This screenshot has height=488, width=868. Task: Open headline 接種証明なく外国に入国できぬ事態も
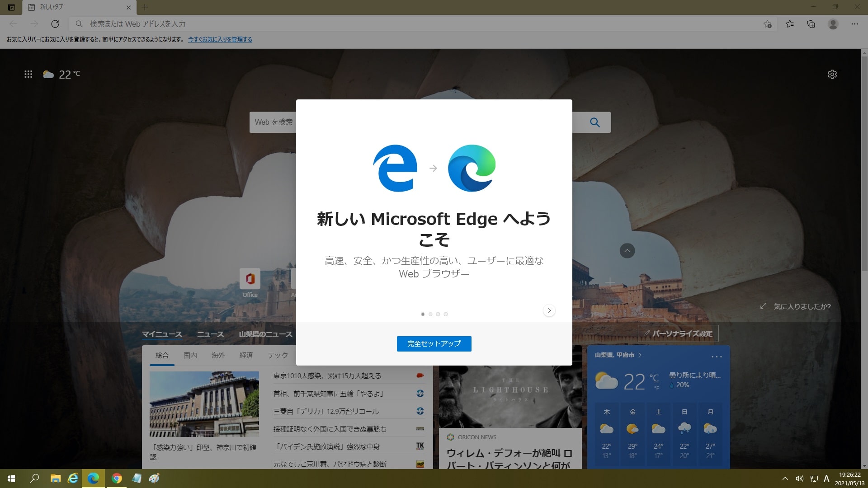[x=330, y=429]
